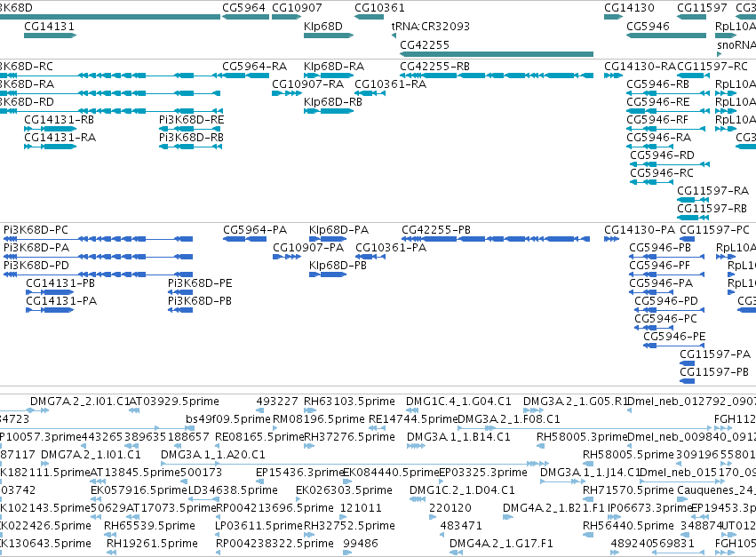
Task: Select the Klp68D-PB protein label
Action: click(x=338, y=266)
